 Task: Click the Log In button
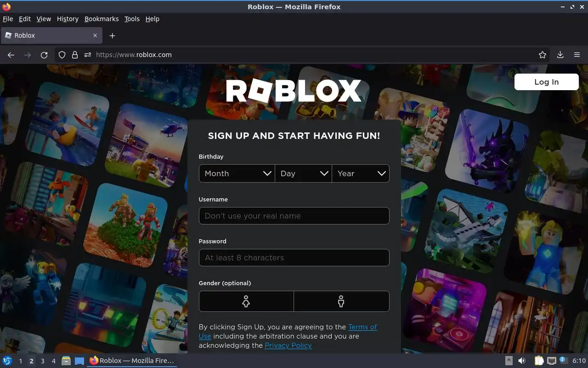(546, 82)
